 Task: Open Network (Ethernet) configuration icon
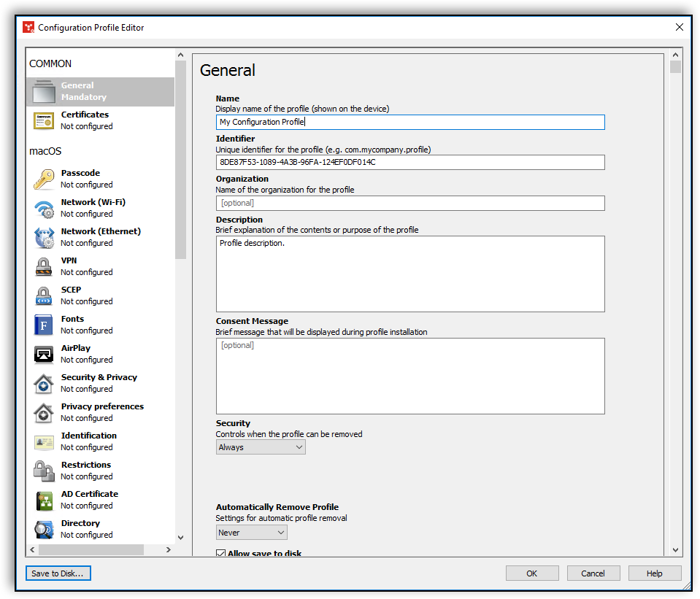point(45,236)
